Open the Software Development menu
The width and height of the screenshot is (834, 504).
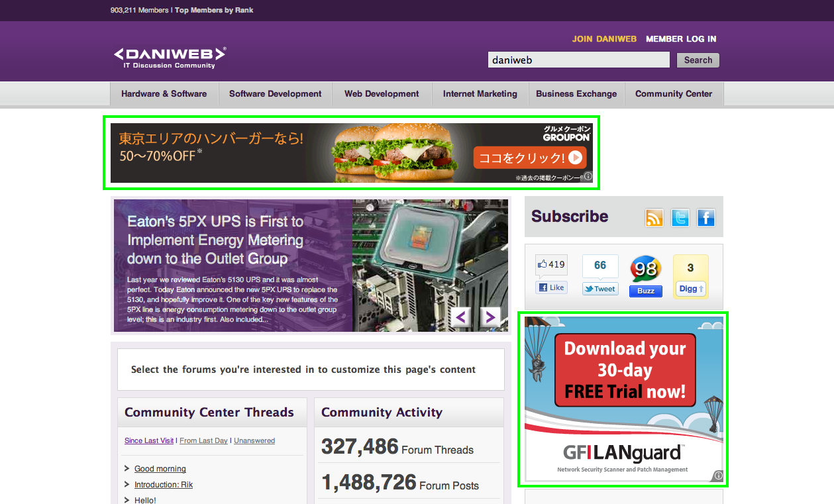(276, 94)
